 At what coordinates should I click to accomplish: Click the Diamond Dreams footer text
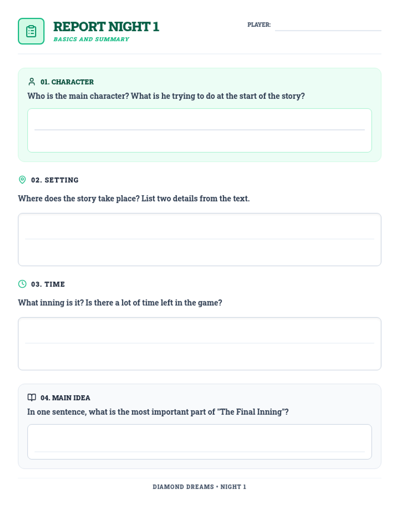click(x=199, y=487)
